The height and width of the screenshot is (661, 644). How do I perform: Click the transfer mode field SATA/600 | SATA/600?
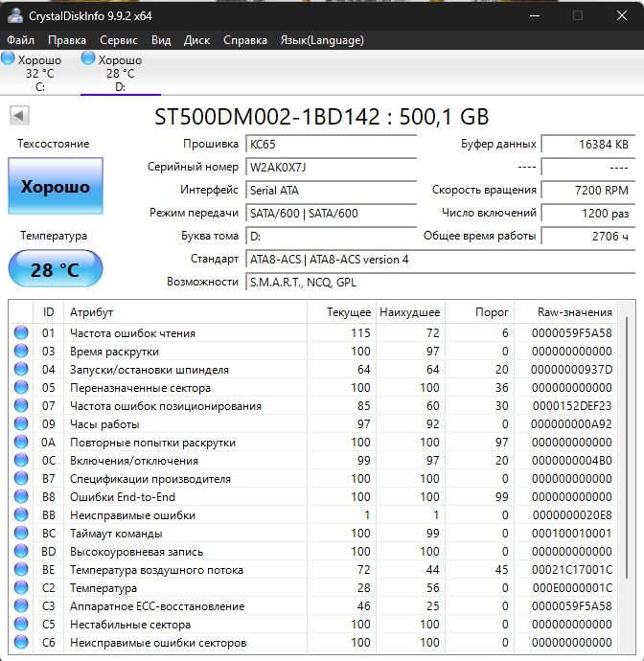pyautogui.click(x=331, y=213)
